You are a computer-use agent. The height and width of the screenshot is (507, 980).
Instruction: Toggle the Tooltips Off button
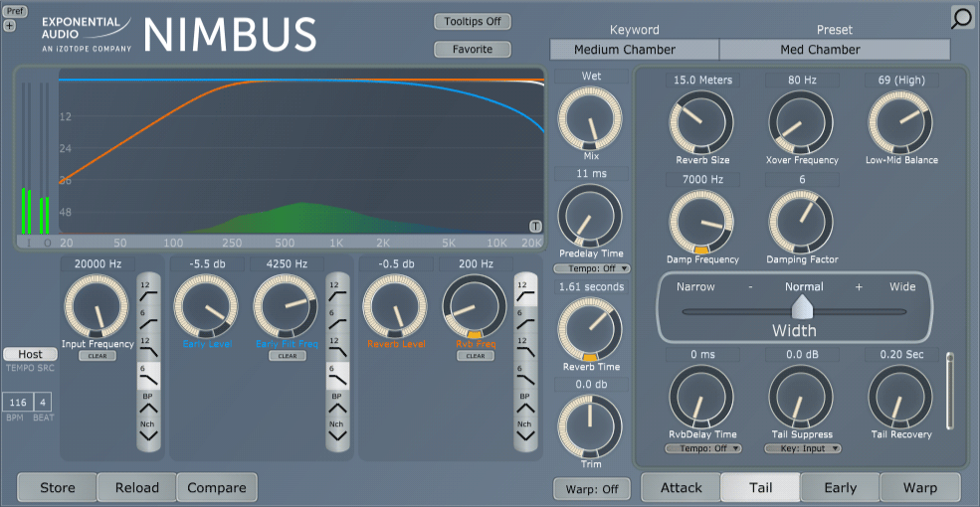click(x=473, y=21)
